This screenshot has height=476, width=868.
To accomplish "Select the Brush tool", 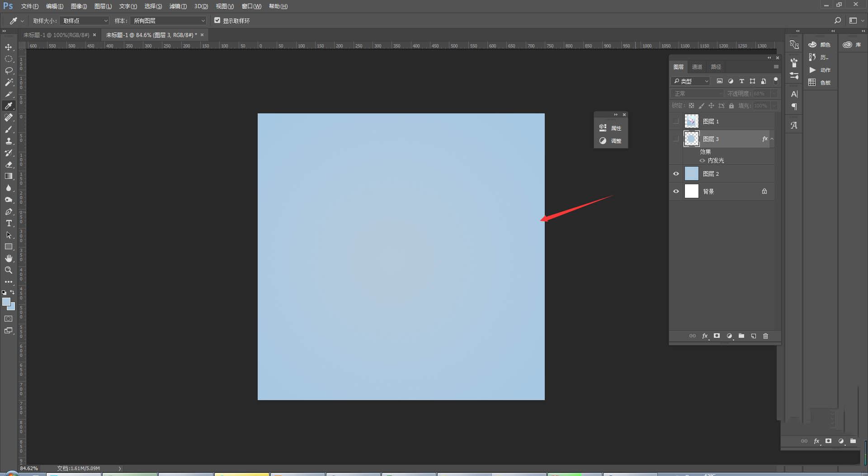I will coord(9,129).
